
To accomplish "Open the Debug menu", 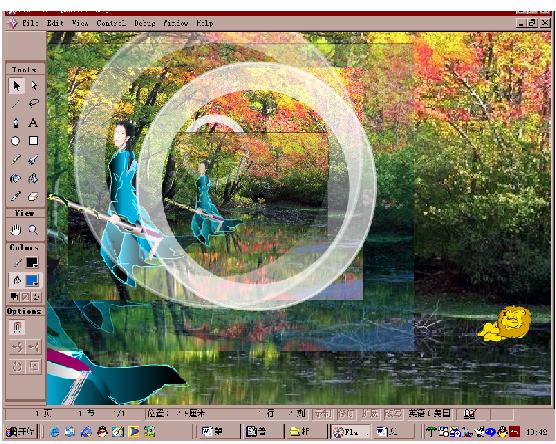I will pos(145,23).
